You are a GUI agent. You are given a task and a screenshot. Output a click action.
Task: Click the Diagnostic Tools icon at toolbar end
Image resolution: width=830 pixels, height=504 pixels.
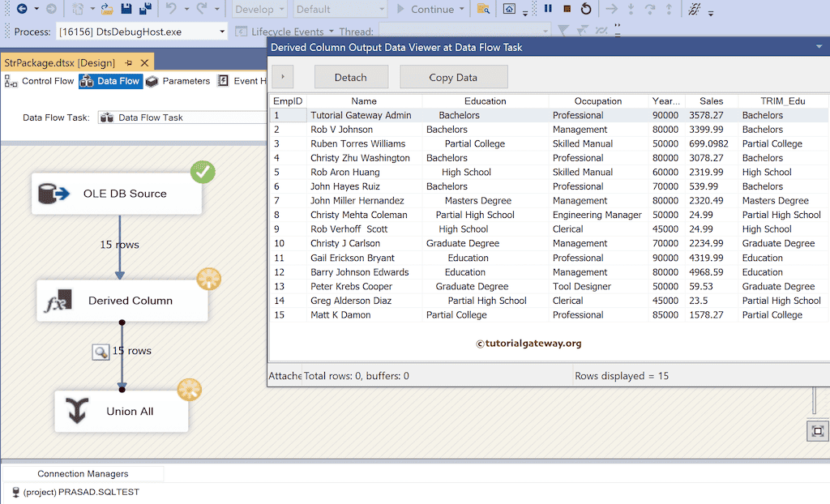(x=695, y=10)
